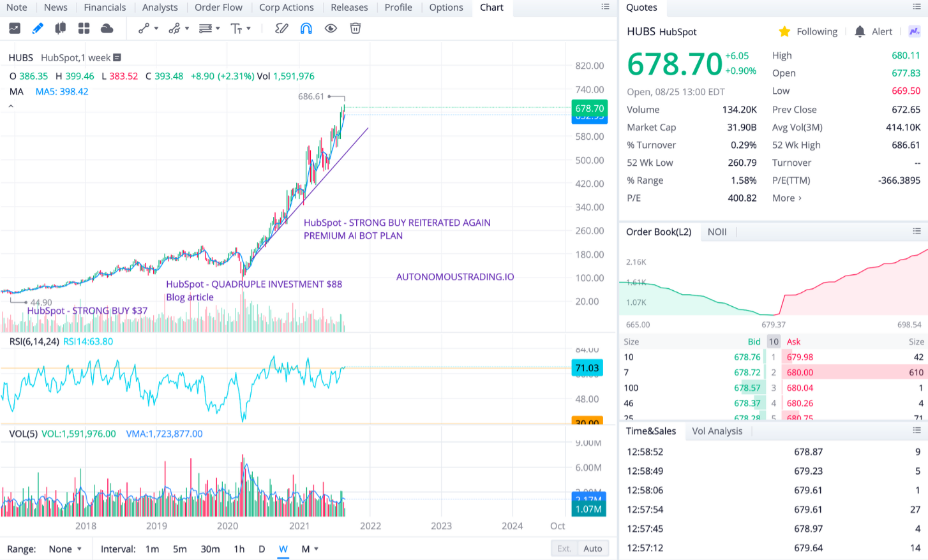Open the list menu icon right of Chart tab
Viewport: 928px width, 560px height.
click(605, 7)
